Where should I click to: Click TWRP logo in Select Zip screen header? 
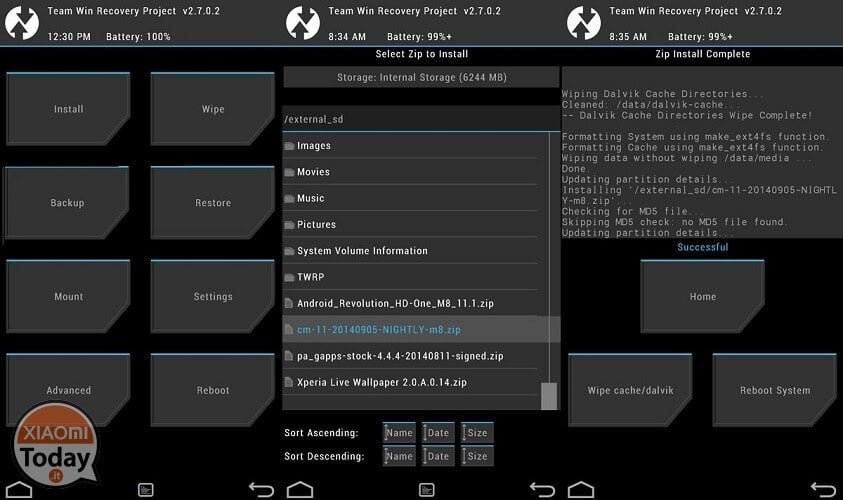tap(303, 23)
